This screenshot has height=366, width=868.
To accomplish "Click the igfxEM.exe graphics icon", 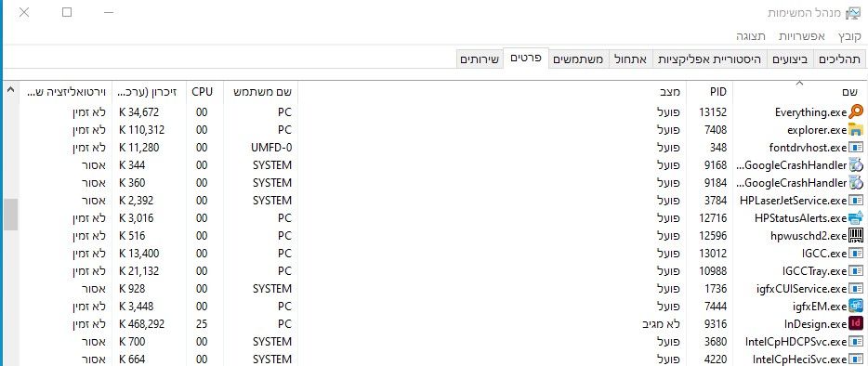I will pyautogui.click(x=856, y=307).
